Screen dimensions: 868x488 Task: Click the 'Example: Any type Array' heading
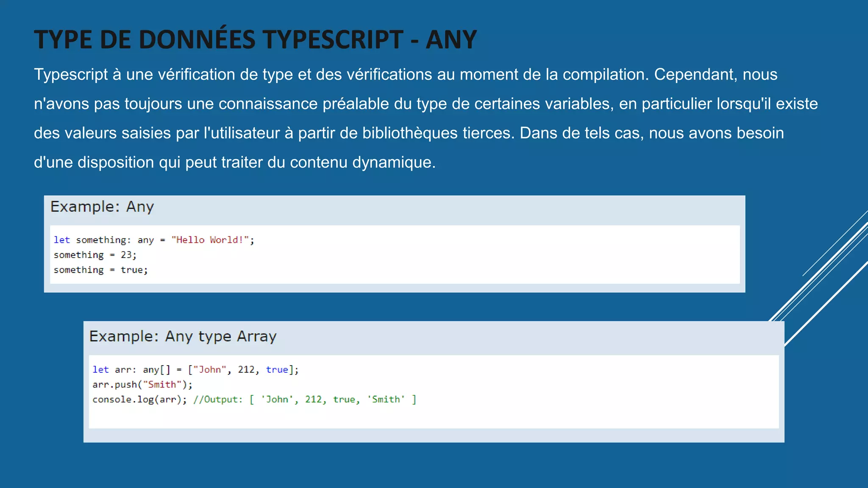point(183,336)
